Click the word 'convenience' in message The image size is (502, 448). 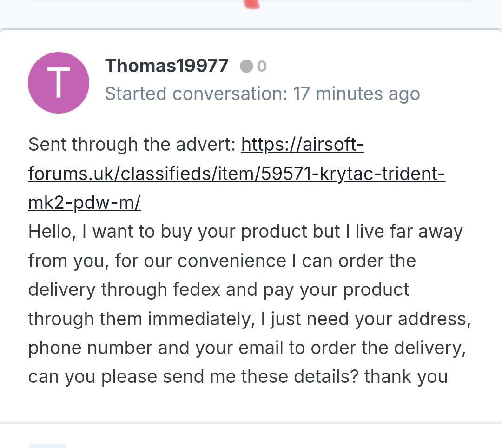(x=231, y=261)
